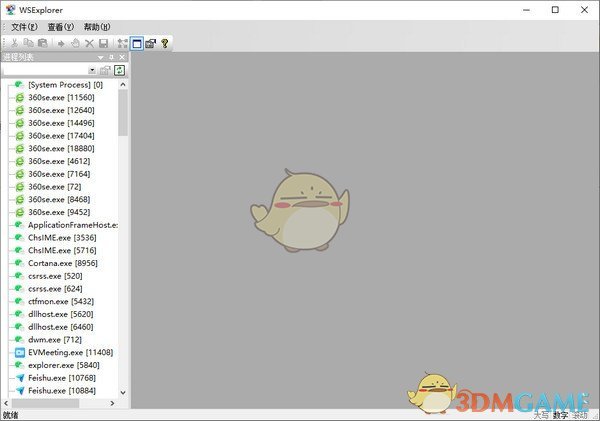Toggle the pin on the 进程列表 panel
The width and height of the screenshot is (600, 421).
pyautogui.click(x=111, y=57)
